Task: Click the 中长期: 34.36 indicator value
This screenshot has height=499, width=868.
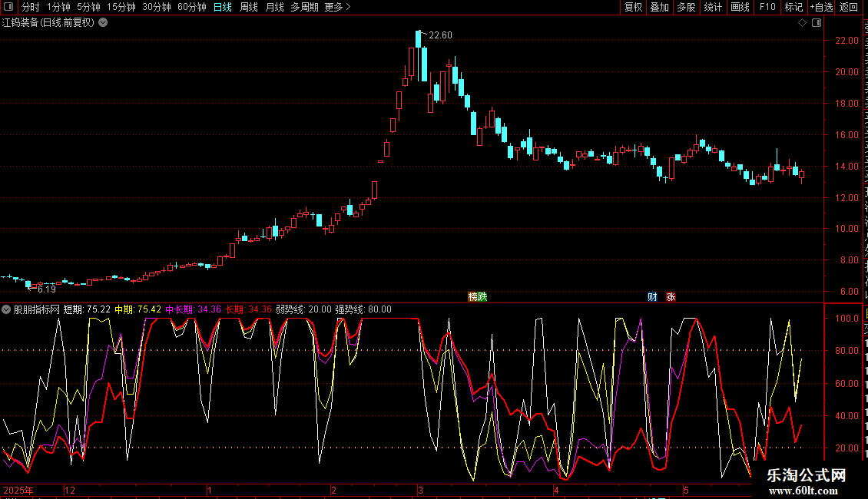Action: 194,309
